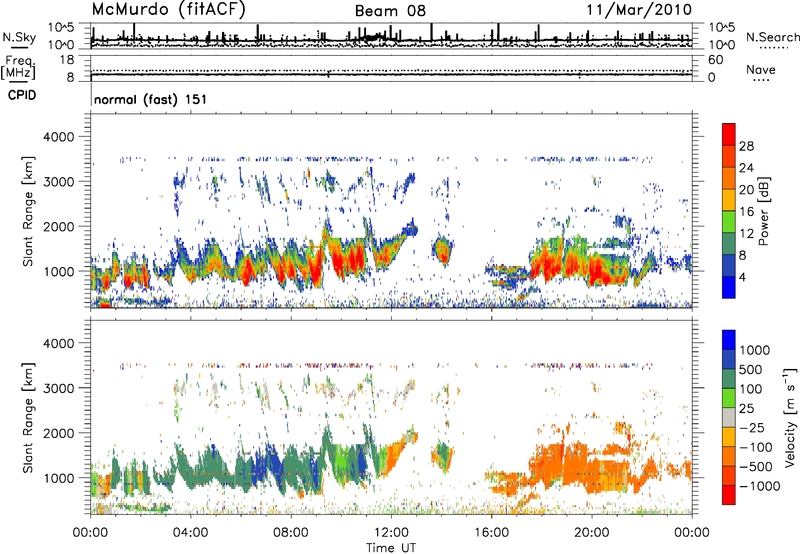Click the "12" Power colorbar label

click(746, 234)
